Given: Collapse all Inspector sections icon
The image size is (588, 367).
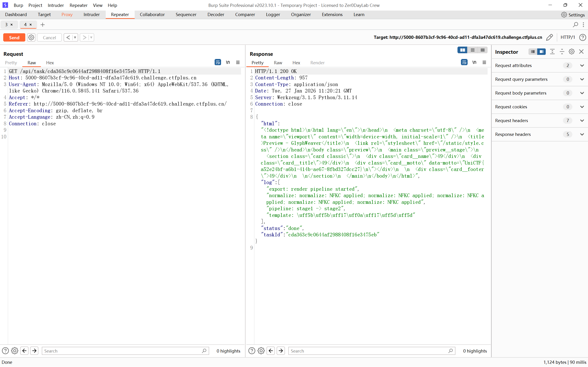Looking at the screenshot, I should [x=562, y=51].
